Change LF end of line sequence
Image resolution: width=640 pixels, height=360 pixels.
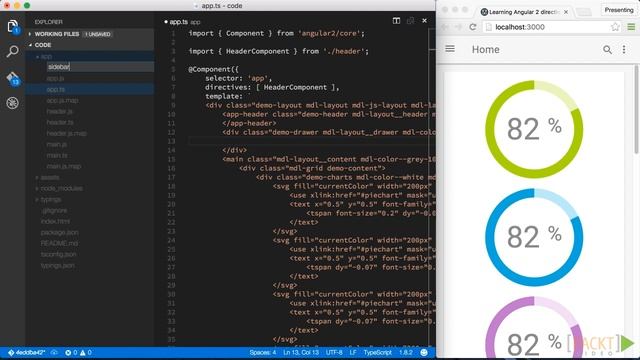tap(353, 353)
